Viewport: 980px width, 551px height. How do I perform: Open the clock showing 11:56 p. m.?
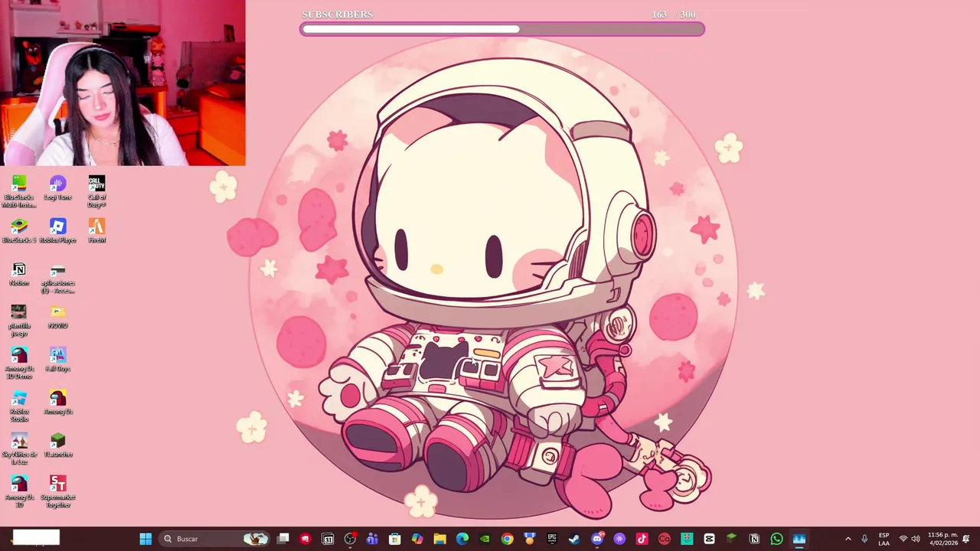pyautogui.click(x=942, y=539)
